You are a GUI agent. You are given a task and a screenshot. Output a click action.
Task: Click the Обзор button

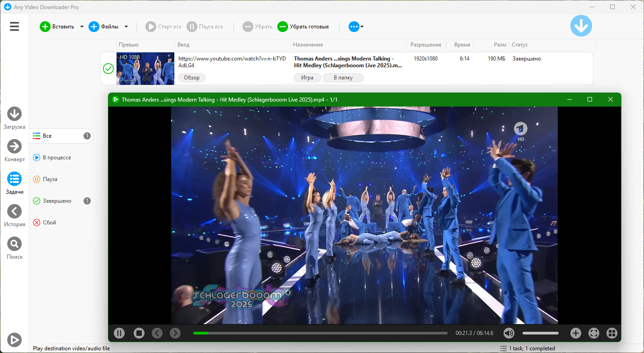[192, 78]
